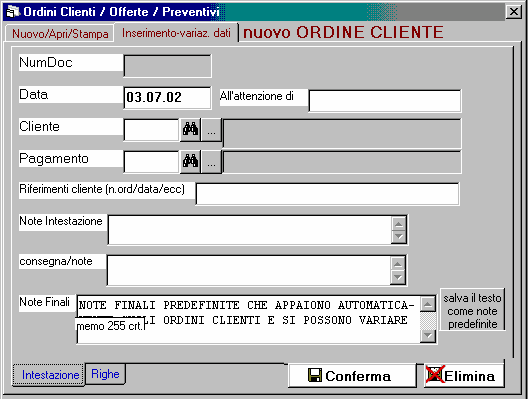Click the 'NumDoc' label
The width and height of the screenshot is (528, 399).
46,62
